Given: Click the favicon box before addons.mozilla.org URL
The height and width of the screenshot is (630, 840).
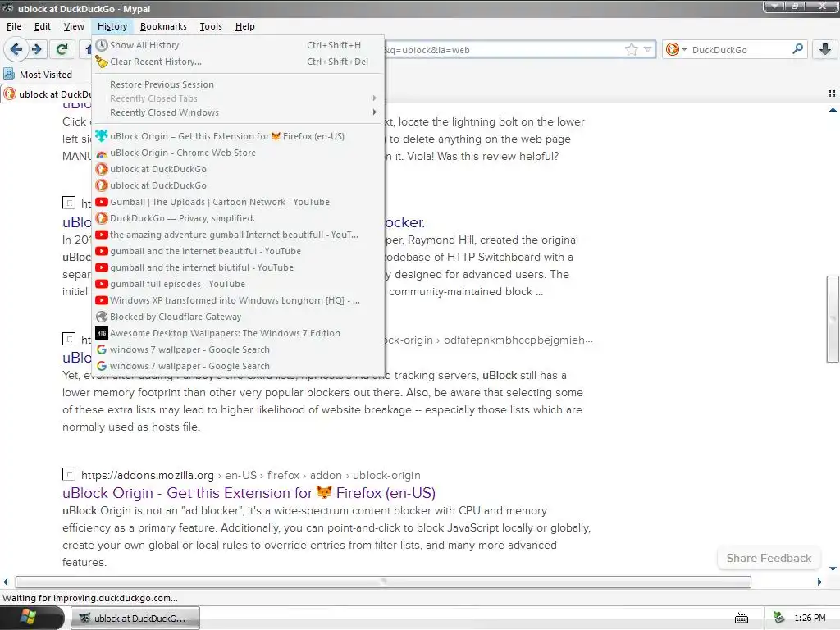Looking at the screenshot, I should click(69, 475).
